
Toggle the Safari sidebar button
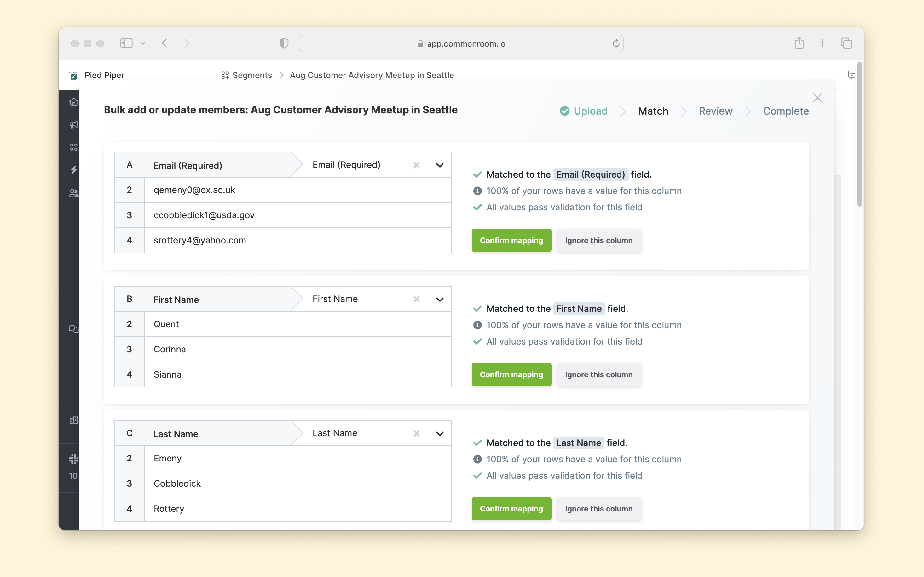(126, 43)
